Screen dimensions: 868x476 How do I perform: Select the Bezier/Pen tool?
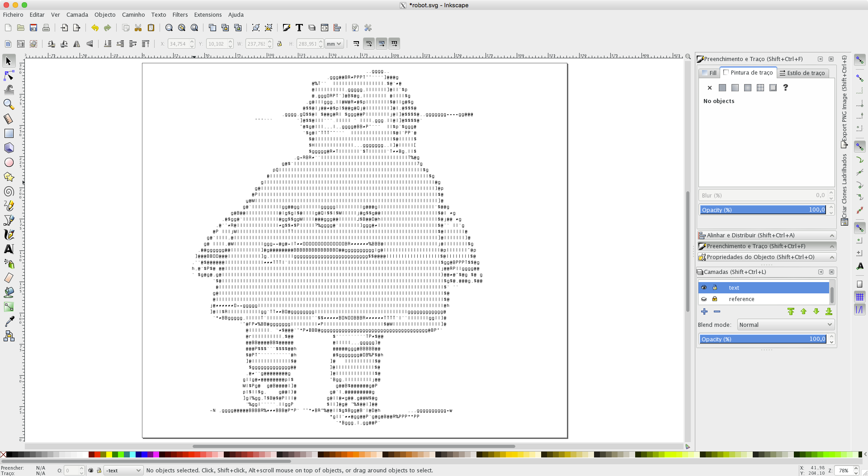[9, 220]
